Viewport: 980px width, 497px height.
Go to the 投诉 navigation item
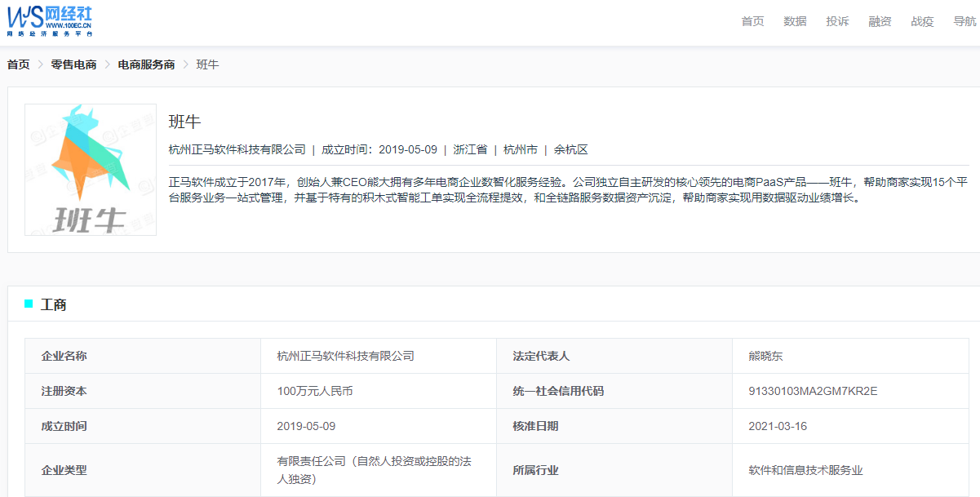(837, 21)
